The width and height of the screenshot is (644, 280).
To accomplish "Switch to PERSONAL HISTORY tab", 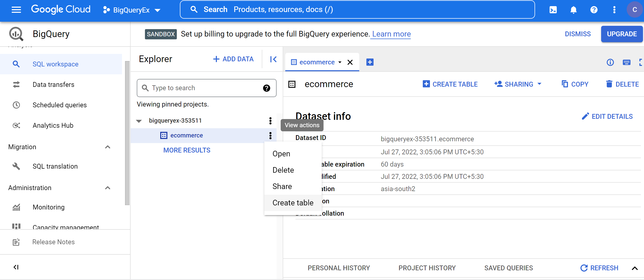I will click(x=339, y=268).
